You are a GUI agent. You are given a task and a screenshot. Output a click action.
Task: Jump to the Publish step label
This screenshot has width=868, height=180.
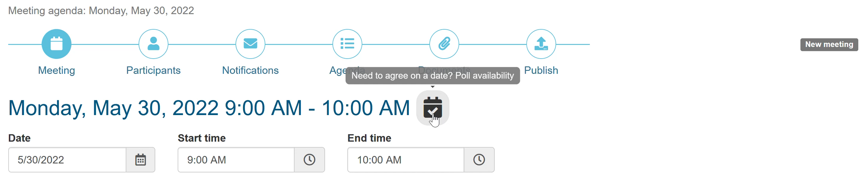541,70
